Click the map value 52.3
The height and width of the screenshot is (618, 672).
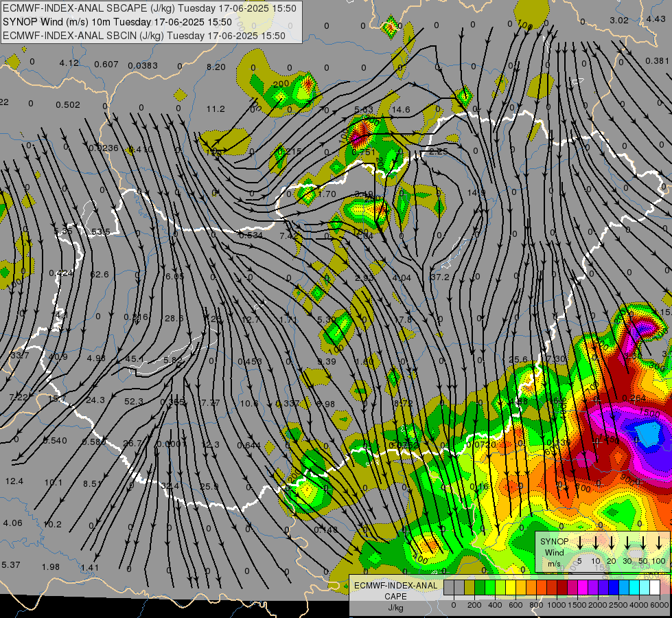pyautogui.click(x=134, y=402)
